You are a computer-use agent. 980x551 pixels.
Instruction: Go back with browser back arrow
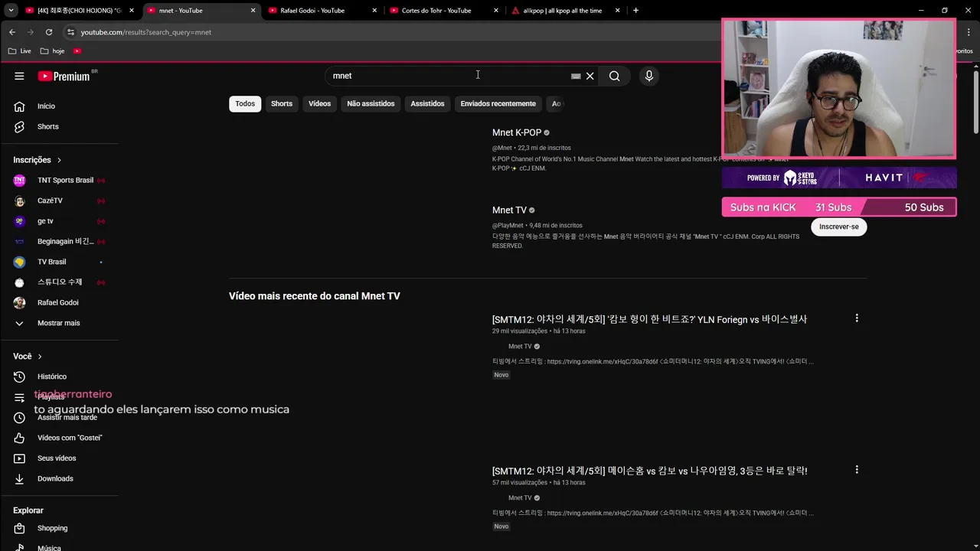pyautogui.click(x=11, y=32)
